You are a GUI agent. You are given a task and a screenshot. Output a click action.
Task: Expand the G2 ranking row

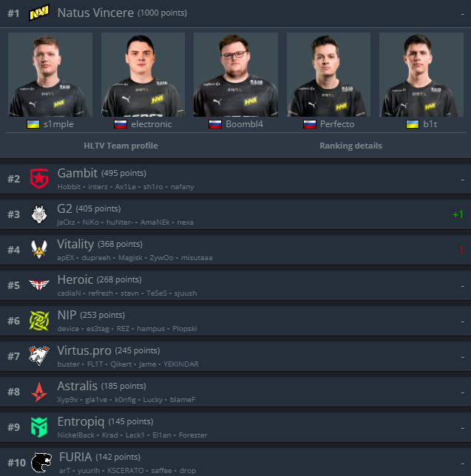pos(235,214)
